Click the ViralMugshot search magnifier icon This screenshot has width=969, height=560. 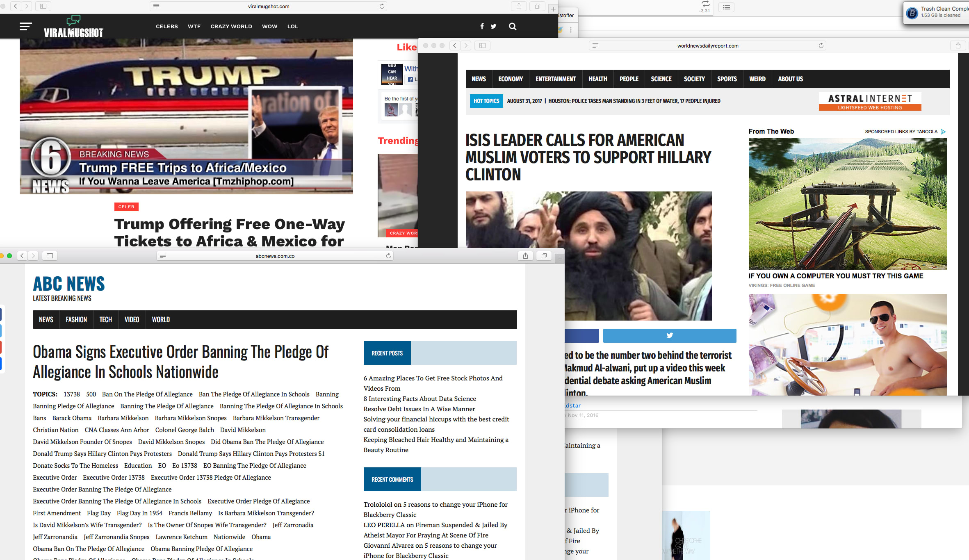(x=513, y=27)
